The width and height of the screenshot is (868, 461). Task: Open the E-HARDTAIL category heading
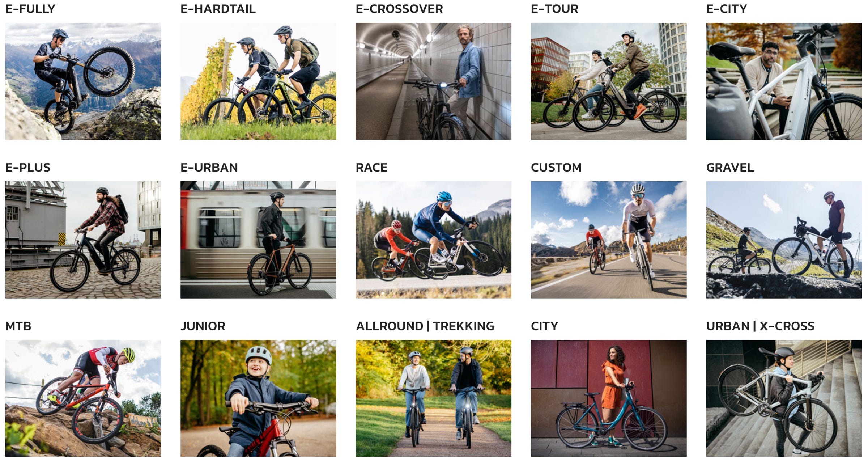218,9
